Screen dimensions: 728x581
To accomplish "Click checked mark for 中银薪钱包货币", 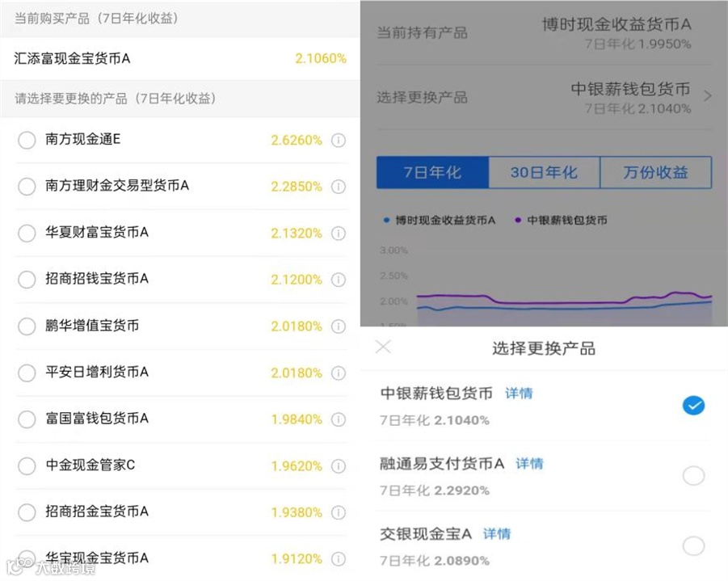I will [x=693, y=406].
